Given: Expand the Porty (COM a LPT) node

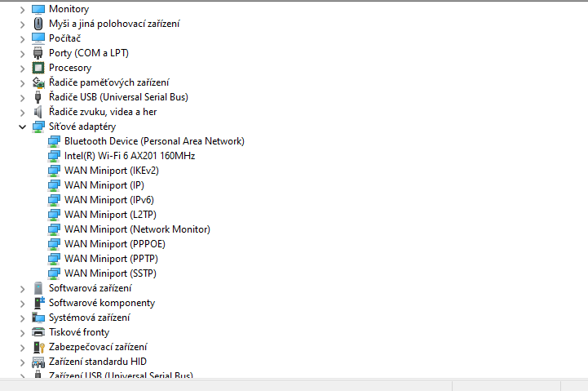Looking at the screenshot, I should point(22,53).
